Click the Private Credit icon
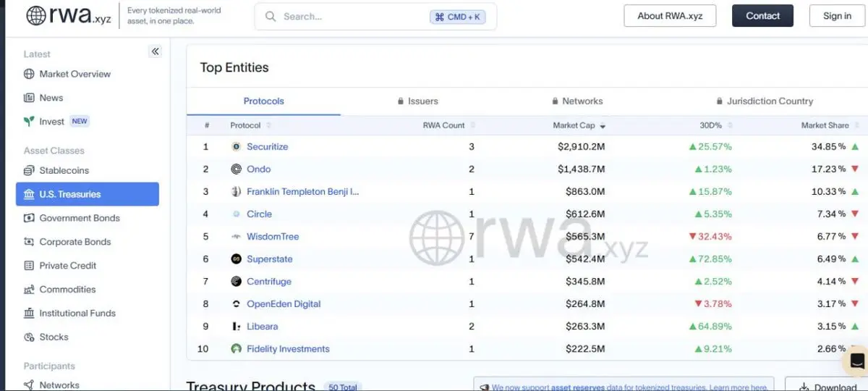Viewport: 868px width, 391px height. 29,266
